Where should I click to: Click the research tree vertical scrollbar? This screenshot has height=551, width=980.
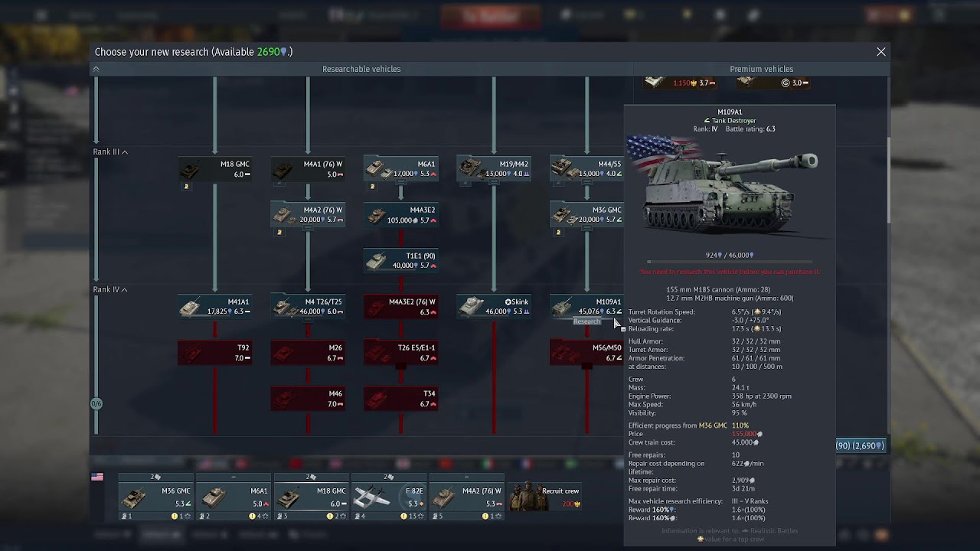point(888,181)
